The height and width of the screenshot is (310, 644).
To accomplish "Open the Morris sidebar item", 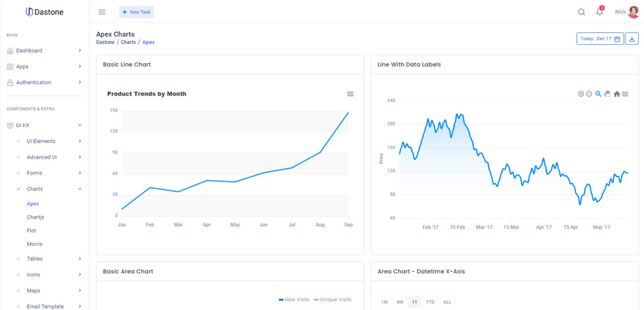I will 34,244.
